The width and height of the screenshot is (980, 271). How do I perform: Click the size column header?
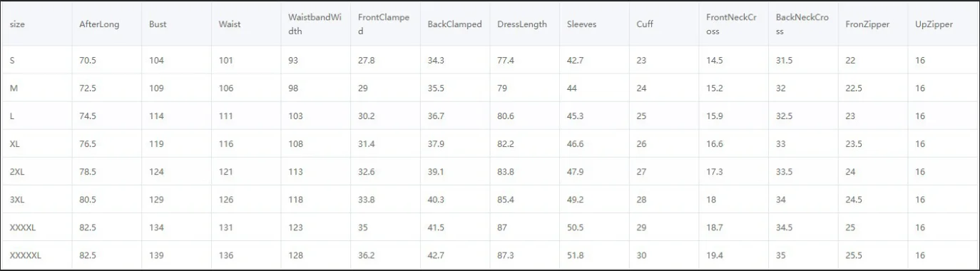pyautogui.click(x=17, y=24)
